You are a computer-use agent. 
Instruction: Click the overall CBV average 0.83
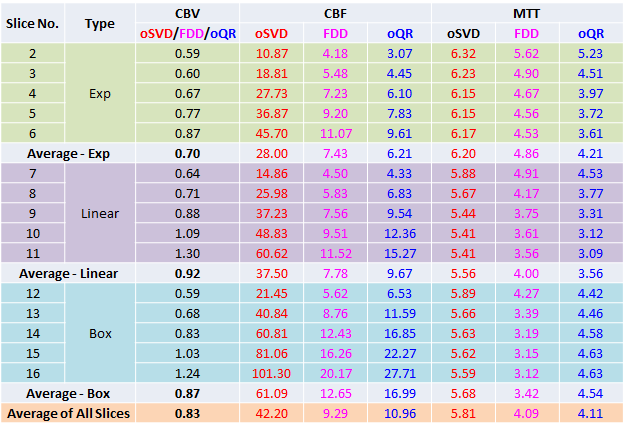187,412
